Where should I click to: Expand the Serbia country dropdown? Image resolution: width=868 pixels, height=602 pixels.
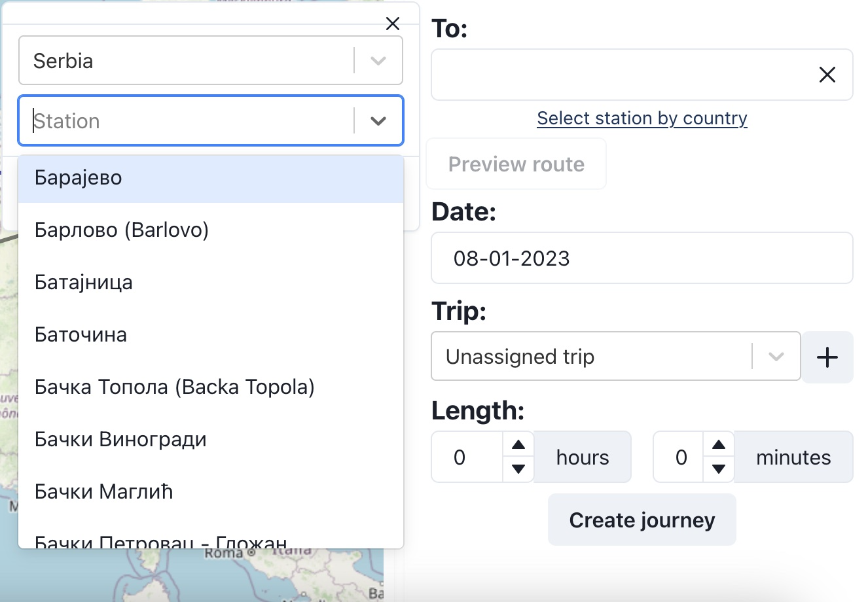coord(378,61)
